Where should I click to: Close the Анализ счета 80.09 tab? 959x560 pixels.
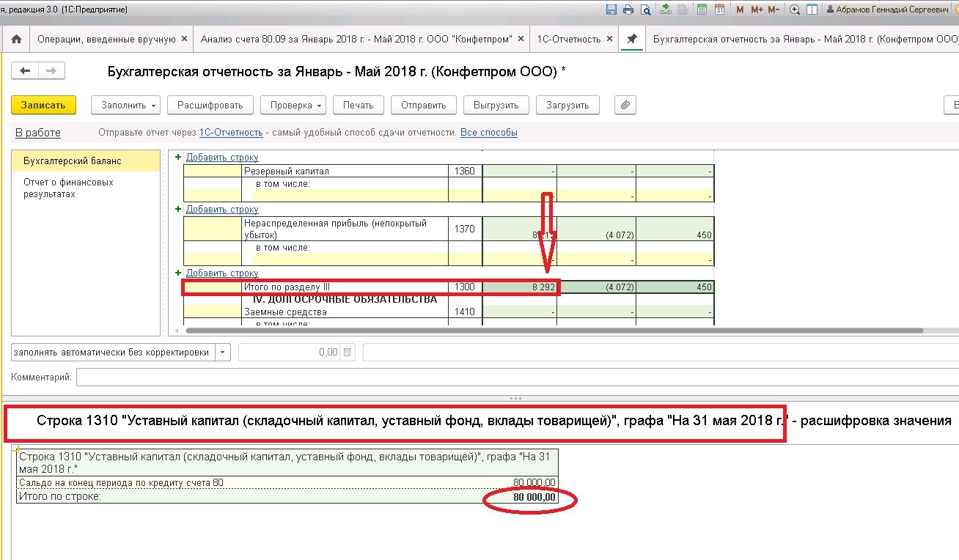pyautogui.click(x=521, y=39)
